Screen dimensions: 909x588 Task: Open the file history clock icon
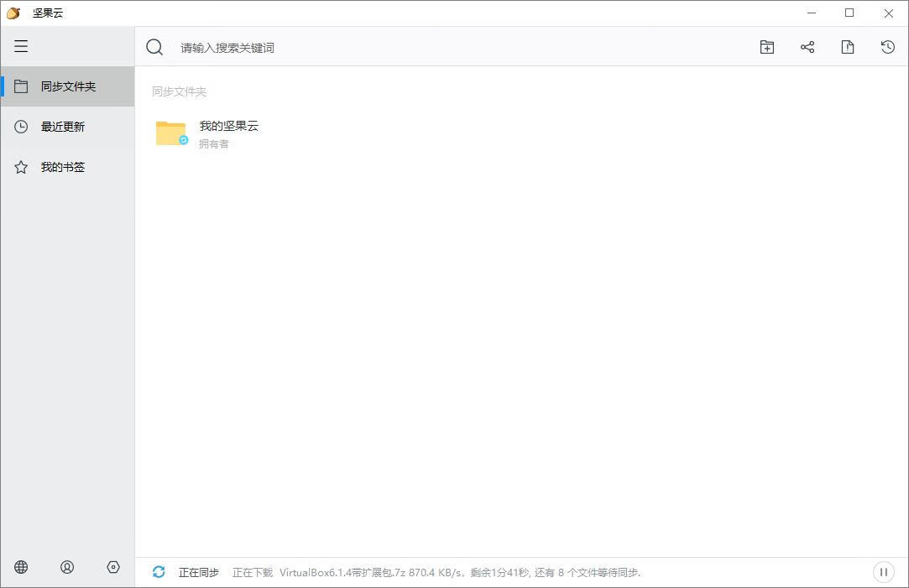pos(887,47)
